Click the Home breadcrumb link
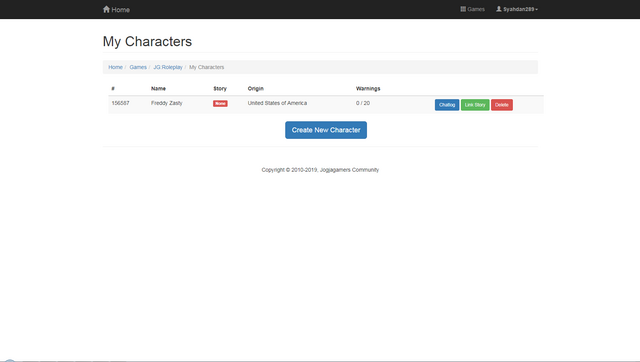This screenshot has width=640, height=362. point(116,67)
